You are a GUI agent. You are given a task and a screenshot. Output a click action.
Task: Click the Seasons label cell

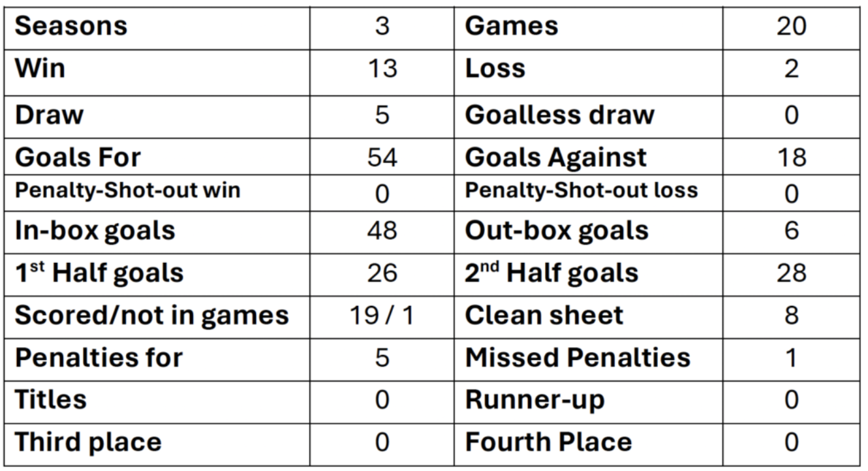tap(158, 27)
